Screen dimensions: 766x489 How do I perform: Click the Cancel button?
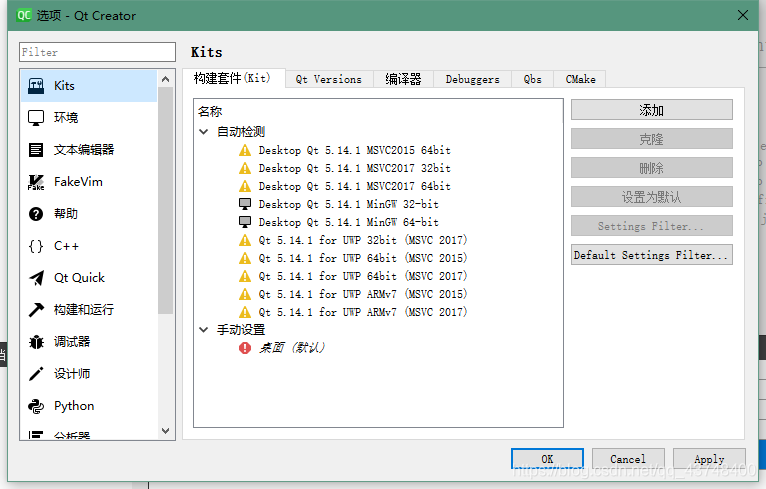(x=628, y=459)
